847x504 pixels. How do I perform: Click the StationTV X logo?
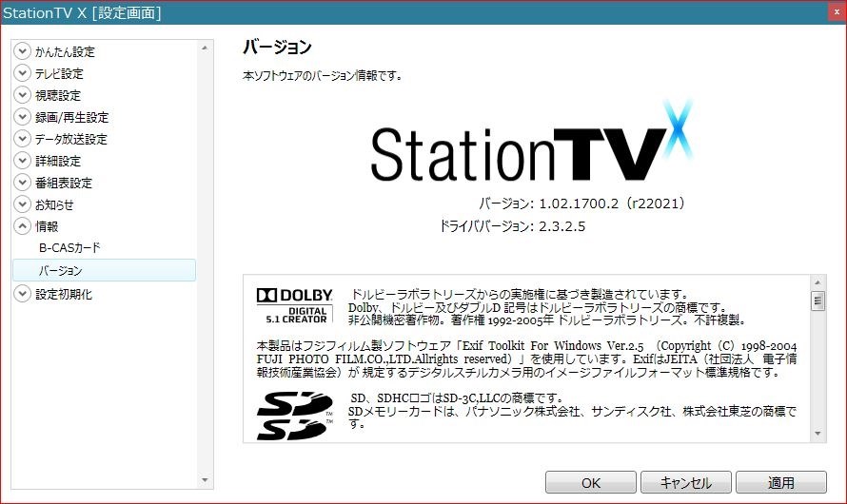coord(532,142)
